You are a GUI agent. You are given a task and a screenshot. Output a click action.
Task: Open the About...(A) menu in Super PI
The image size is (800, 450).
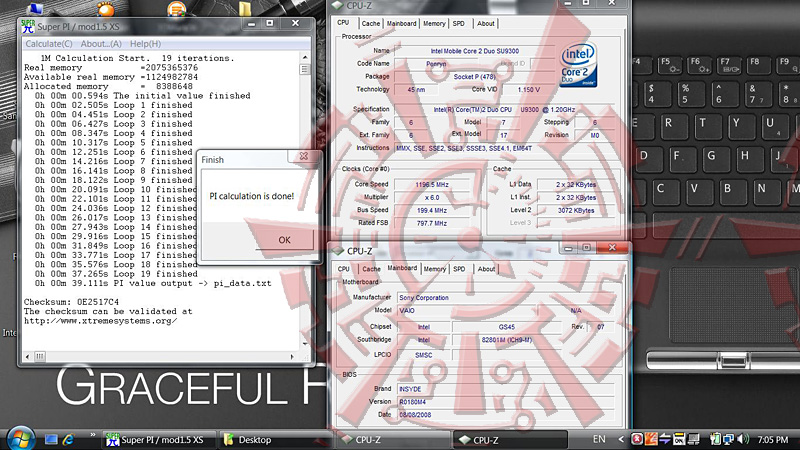pyautogui.click(x=101, y=44)
